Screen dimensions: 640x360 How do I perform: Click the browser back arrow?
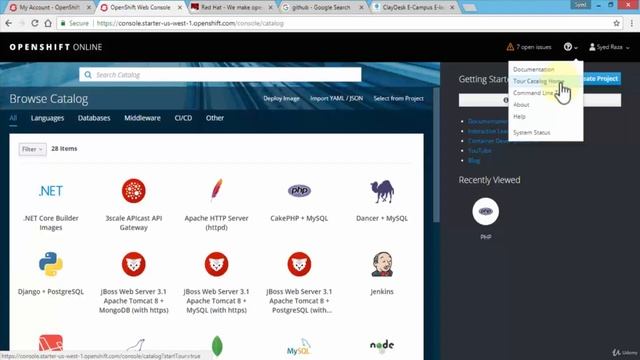tap(9, 23)
